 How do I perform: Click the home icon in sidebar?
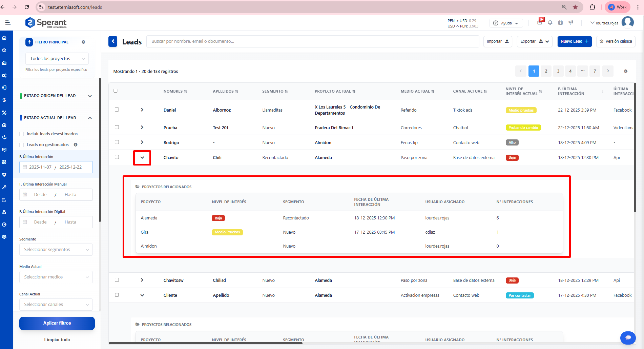(4, 38)
